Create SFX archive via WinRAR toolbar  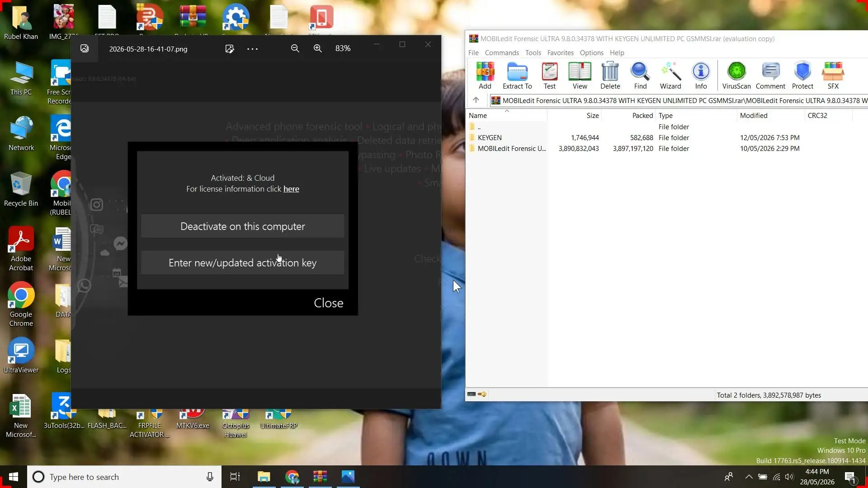pyautogui.click(x=833, y=75)
